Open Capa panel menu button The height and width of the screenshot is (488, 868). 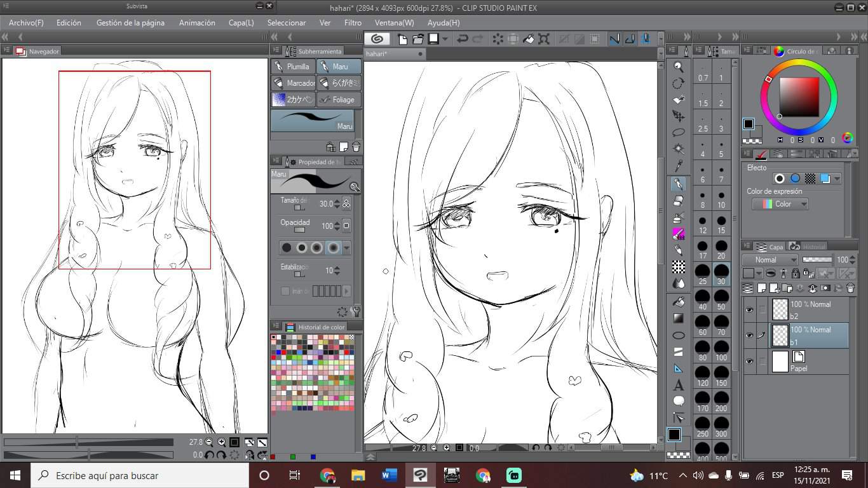tap(745, 247)
